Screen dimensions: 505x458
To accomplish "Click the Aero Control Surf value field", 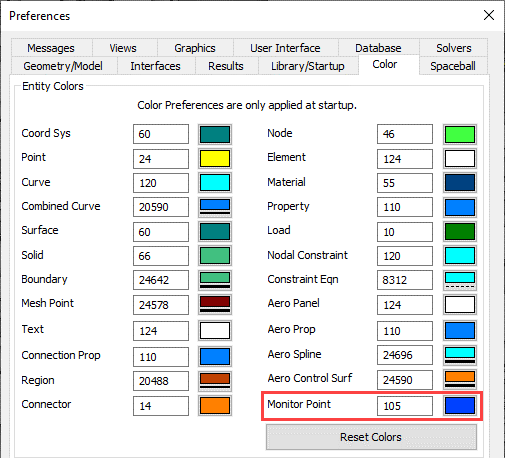I will click(x=405, y=380).
